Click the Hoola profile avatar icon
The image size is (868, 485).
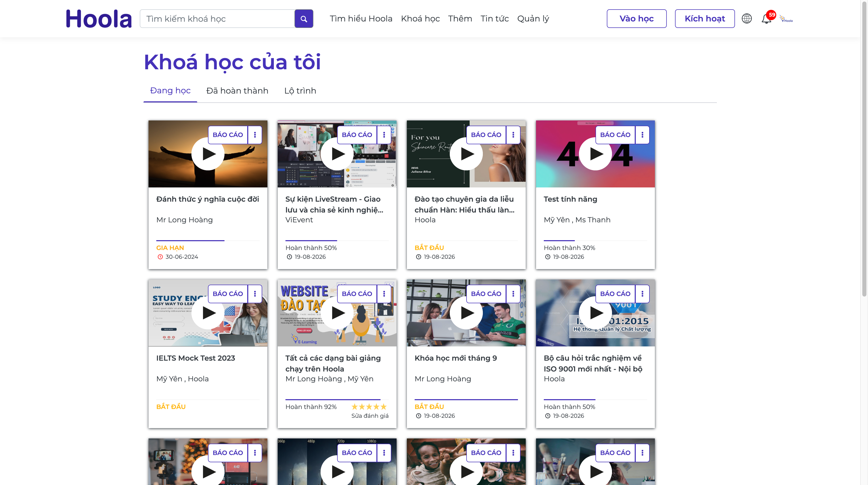786,19
